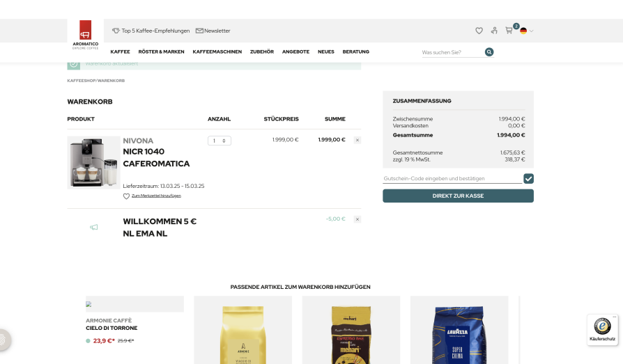The width and height of the screenshot is (623, 364).
Task: Open the Newsletter link
Action: click(217, 31)
